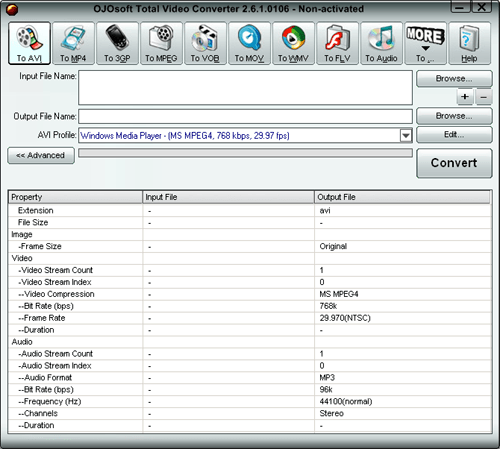Select the Frame Rate property row
This screenshot has height=449, width=500.
pyautogui.click(x=250, y=318)
